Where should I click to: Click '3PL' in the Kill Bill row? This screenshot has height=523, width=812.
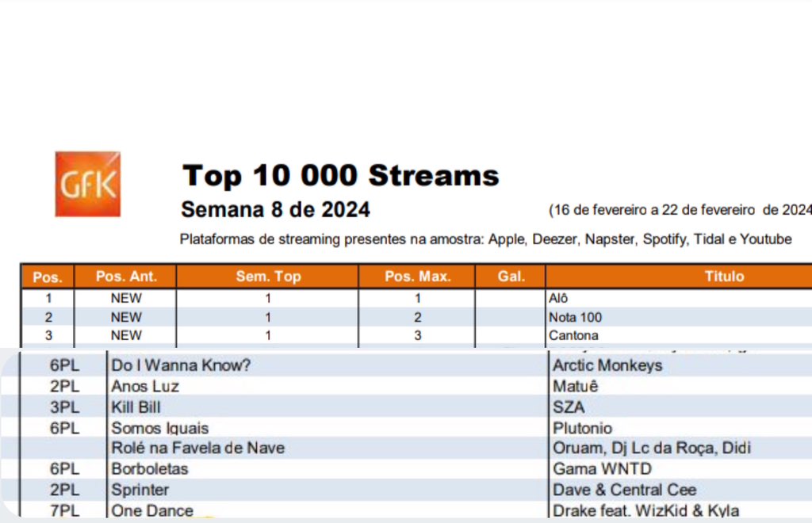coord(65,407)
